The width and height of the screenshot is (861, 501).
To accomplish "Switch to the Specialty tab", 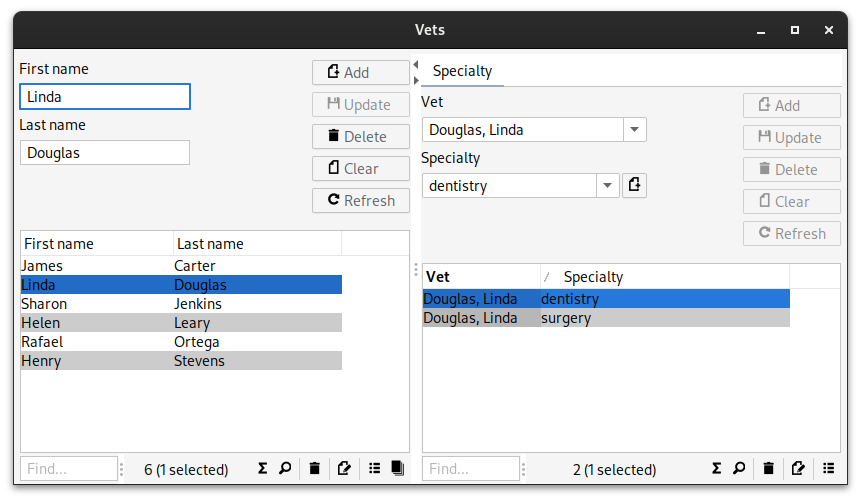I will (462, 71).
